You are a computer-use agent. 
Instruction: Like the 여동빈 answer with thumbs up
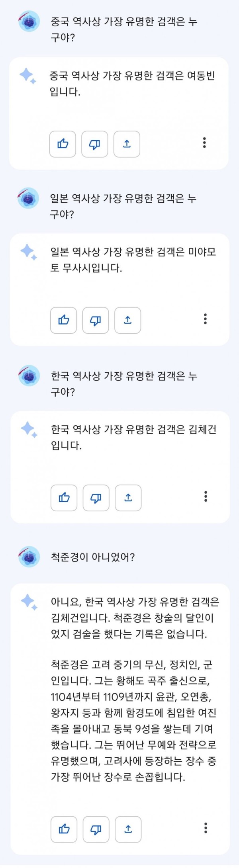tap(63, 144)
